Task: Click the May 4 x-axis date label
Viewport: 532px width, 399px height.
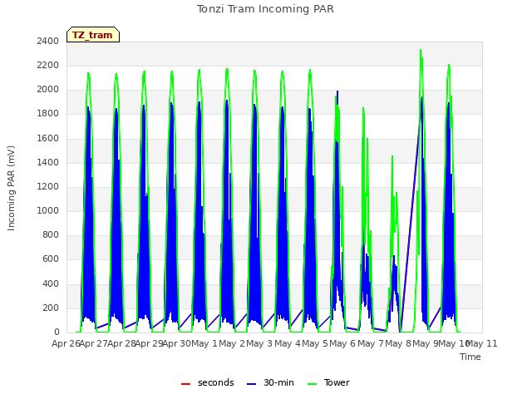Action: click(288, 343)
